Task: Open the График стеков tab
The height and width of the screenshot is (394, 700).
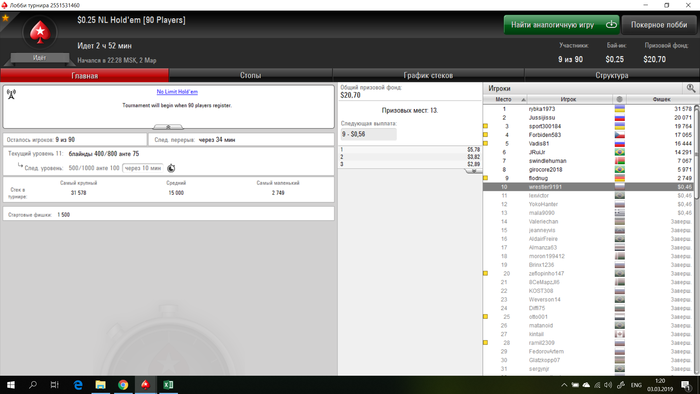Action: pyautogui.click(x=428, y=75)
